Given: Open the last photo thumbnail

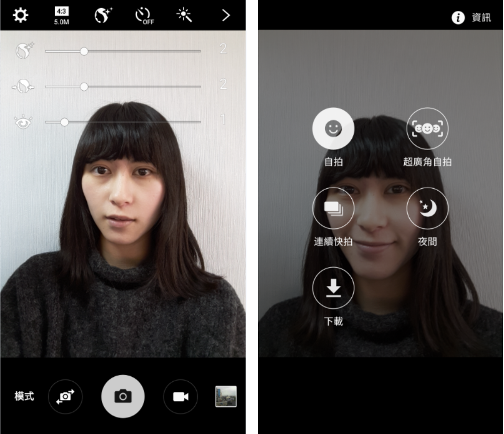Looking at the screenshot, I should [x=226, y=396].
